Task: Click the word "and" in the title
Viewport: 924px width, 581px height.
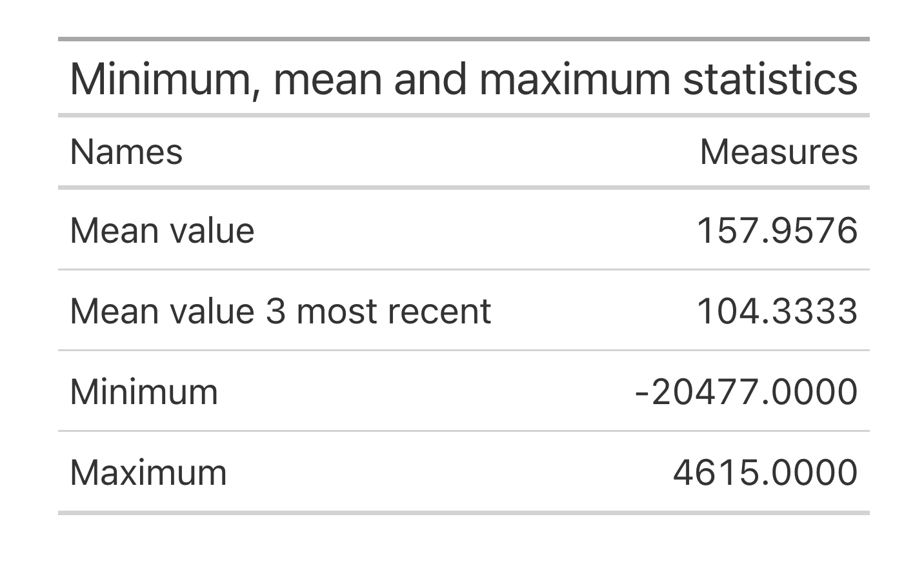Action: (430, 79)
